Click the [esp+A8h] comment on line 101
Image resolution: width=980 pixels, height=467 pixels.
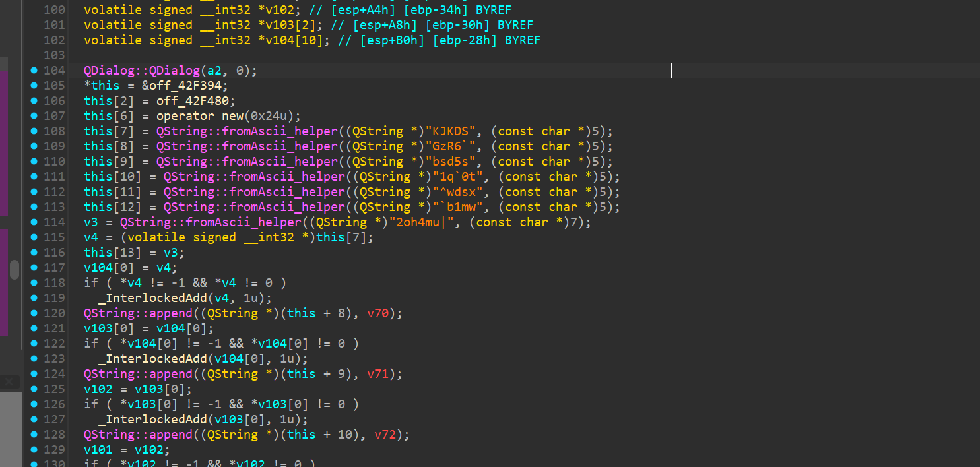pos(385,25)
